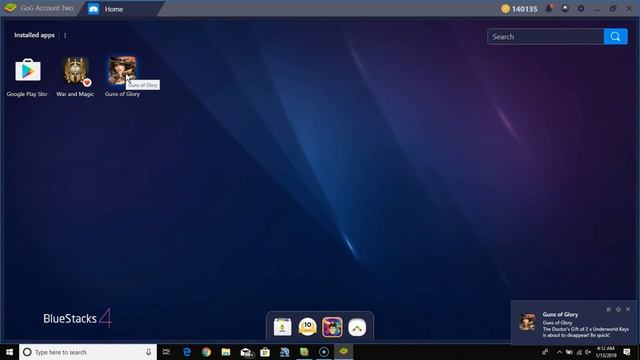640x360 pixels.
Task: Open the GoG Account Two BlueStacks logo
Action: 10,8
